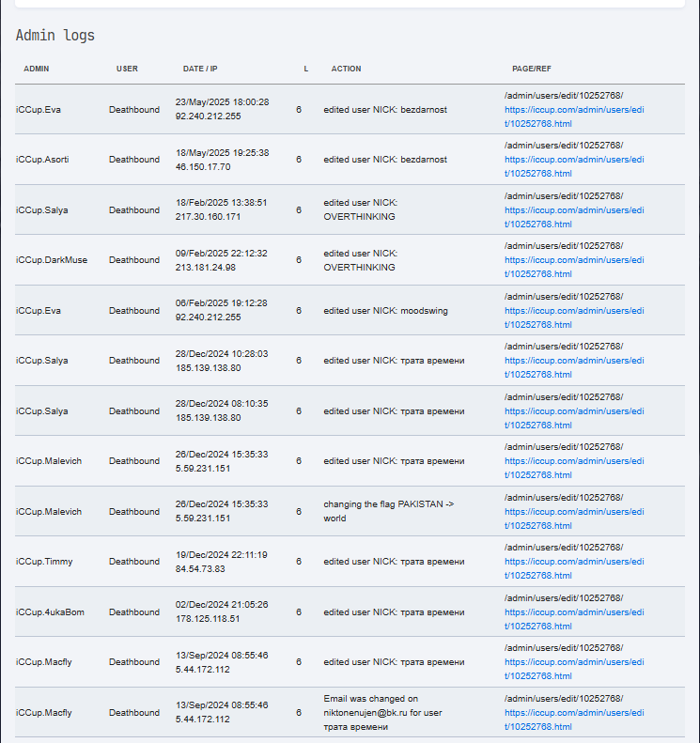Open the edit link in the iCCup.Timmy row

(x=574, y=568)
